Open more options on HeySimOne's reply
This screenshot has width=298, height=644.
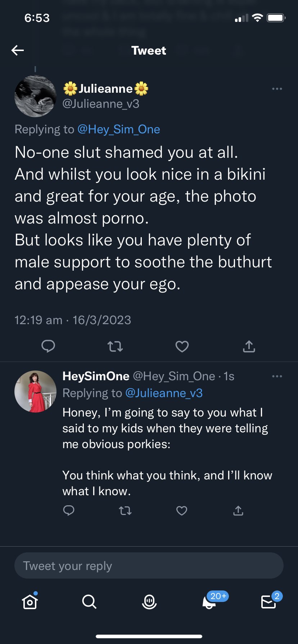[277, 376]
